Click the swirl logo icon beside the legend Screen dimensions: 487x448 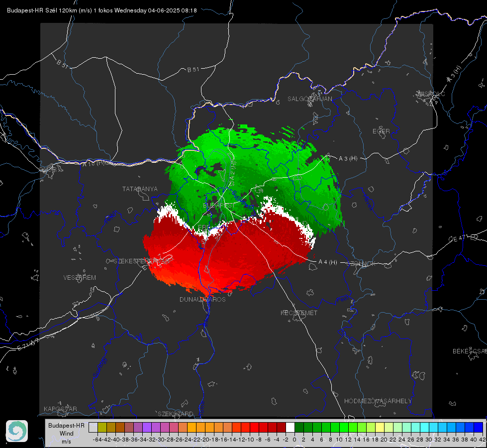17,431
